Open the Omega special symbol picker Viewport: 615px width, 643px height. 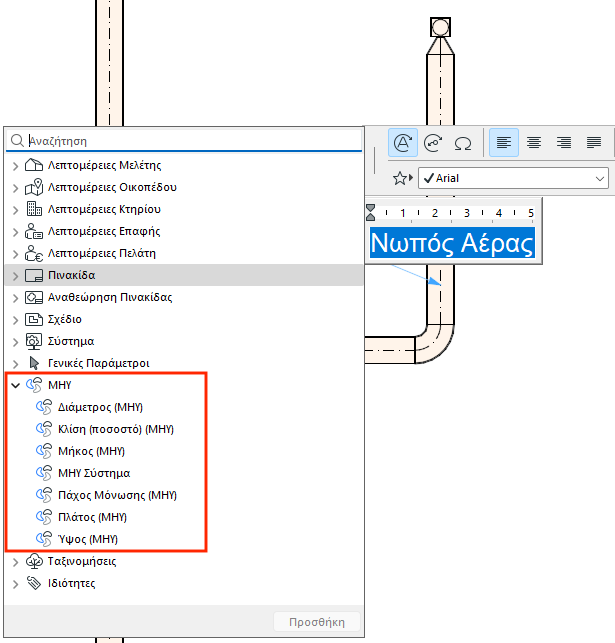[463, 144]
